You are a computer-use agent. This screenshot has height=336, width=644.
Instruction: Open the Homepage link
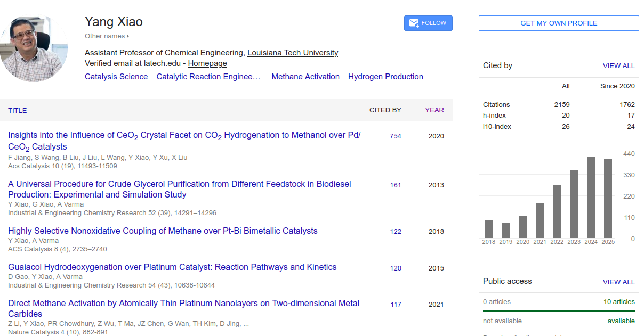(x=207, y=63)
